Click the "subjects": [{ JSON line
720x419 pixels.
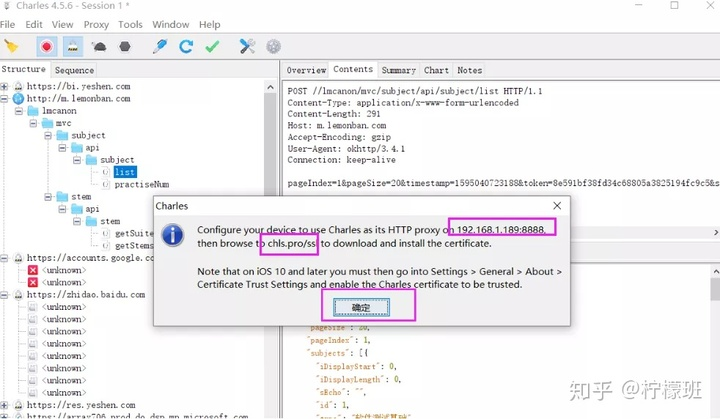(337, 353)
